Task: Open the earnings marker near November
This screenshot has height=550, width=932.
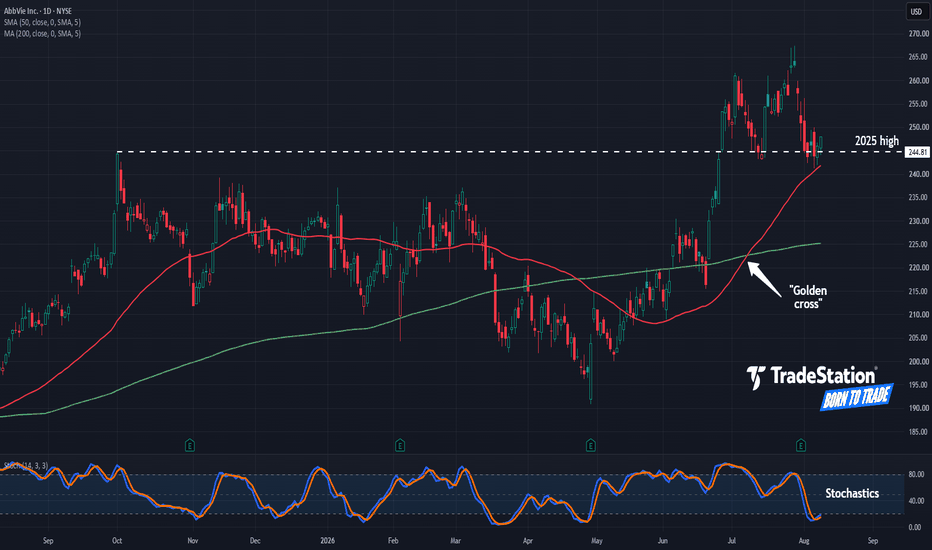Action: click(x=190, y=445)
